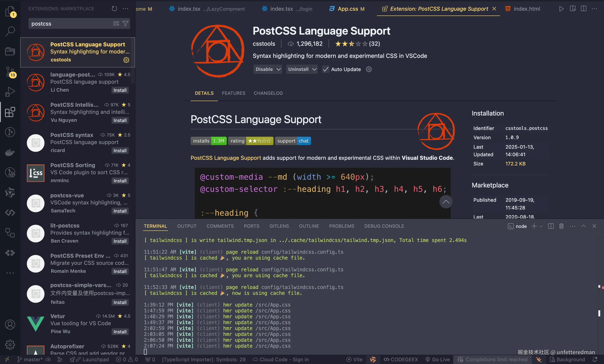
Task: Refresh the extensions marketplace list
Action: pyautogui.click(x=115, y=9)
